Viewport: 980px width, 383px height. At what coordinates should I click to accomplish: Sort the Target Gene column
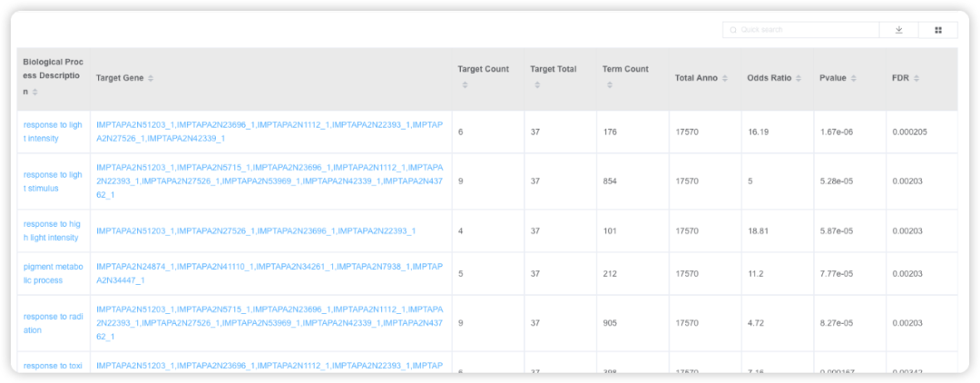151,79
